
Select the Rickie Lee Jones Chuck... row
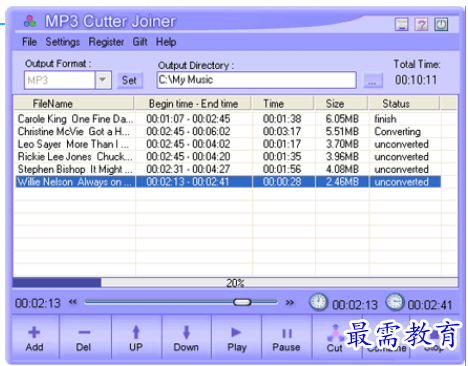coord(228,157)
